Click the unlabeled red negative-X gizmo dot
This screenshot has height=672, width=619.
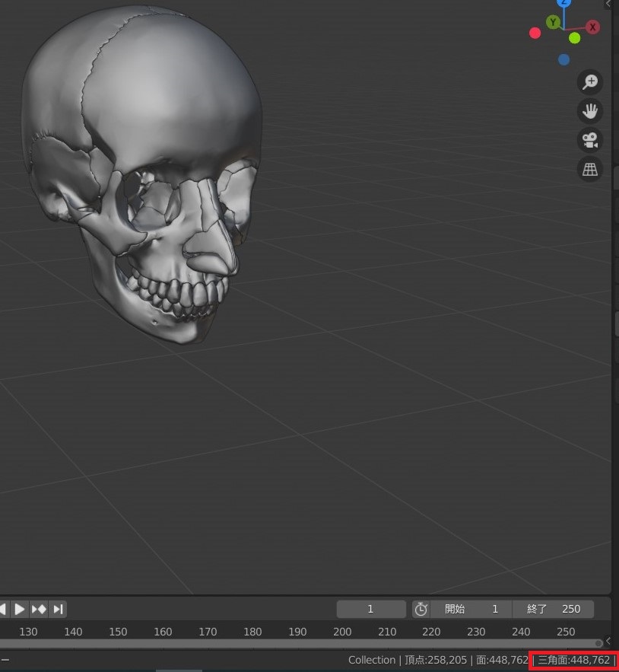coord(535,33)
